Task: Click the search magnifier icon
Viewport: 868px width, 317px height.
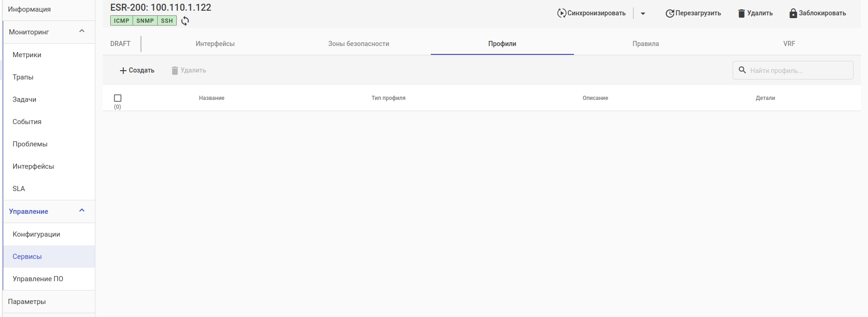Action: (x=742, y=70)
